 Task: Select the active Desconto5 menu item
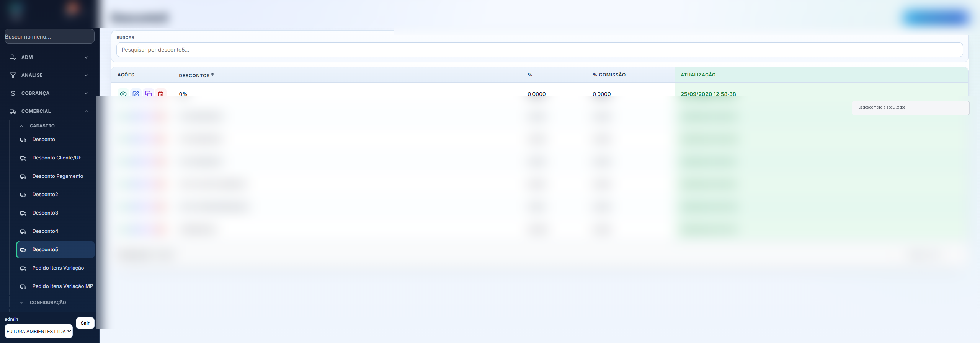click(56, 250)
